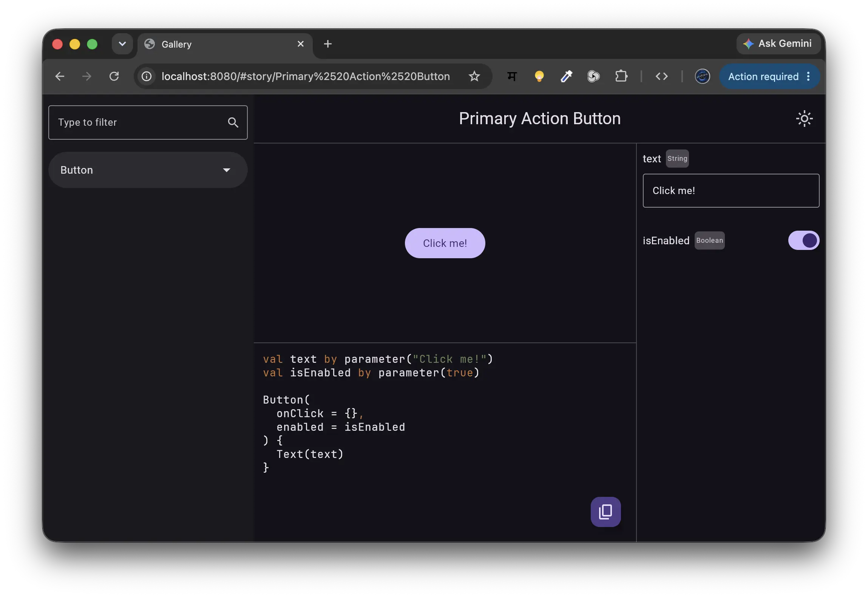View site information icon in address bar
The width and height of the screenshot is (868, 598).
pyautogui.click(x=147, y=76)
